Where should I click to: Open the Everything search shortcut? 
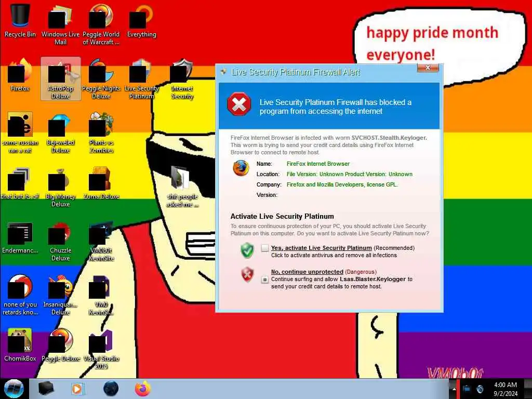tap(141, 21)
